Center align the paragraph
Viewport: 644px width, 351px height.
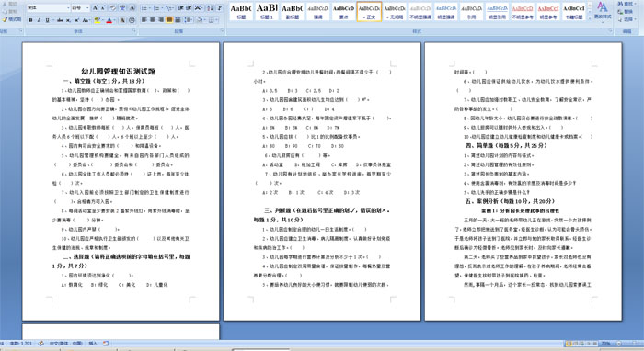coord(153,19)
